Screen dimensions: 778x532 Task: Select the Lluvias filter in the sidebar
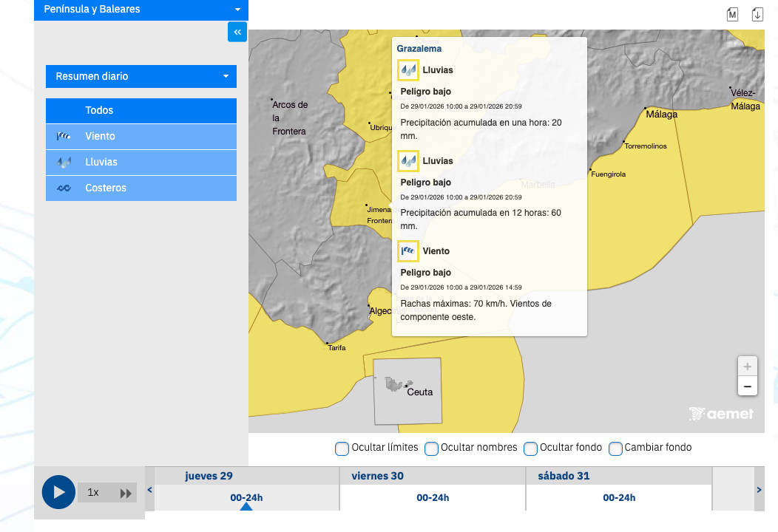click(141, 163)
